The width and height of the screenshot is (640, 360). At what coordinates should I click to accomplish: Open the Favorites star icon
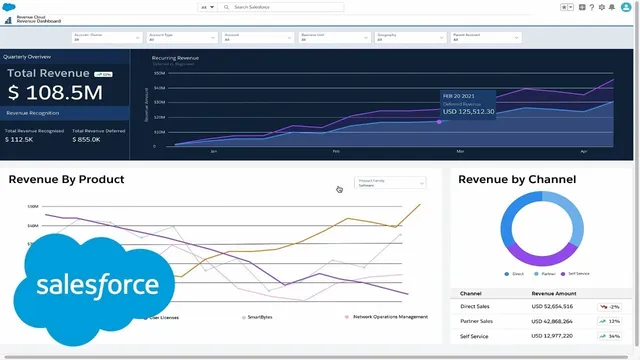click(564, 7)
